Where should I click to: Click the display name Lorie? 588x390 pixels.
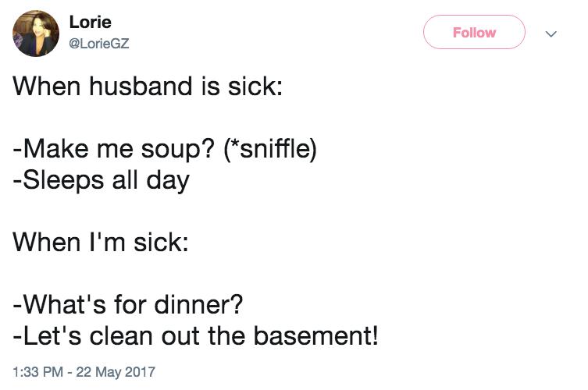coord(91,22)
